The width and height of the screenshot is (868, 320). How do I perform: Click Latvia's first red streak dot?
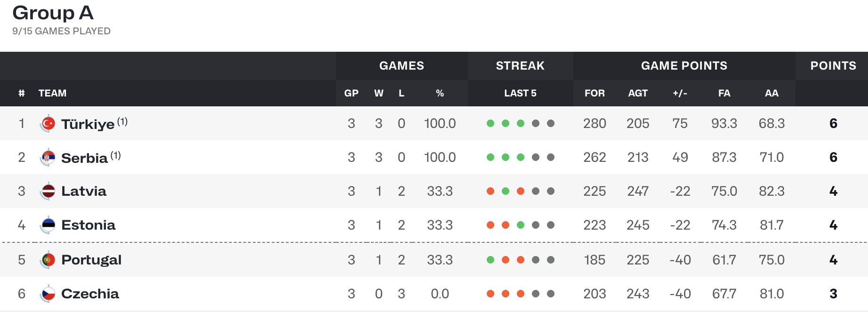[x=490, y=191]
